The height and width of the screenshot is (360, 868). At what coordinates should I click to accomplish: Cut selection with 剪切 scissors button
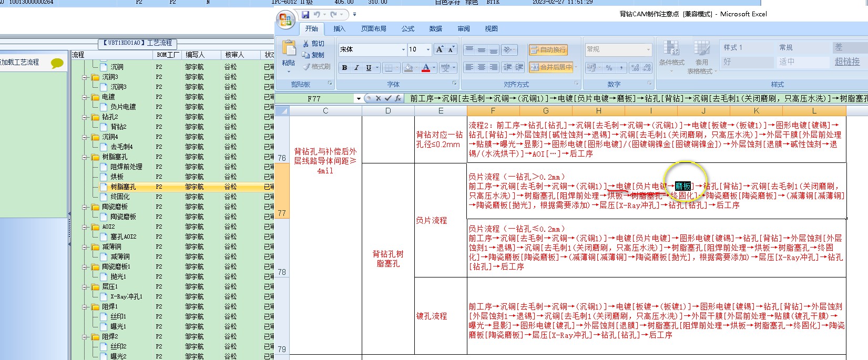[x=313, y=44]
